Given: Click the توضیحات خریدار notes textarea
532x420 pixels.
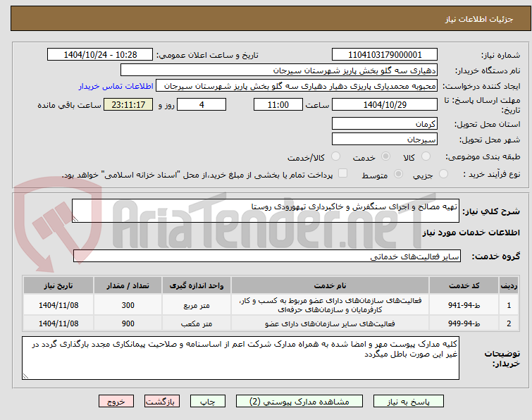Looking at the screenshot, I should pyautogui.click(x=240, y=358).
